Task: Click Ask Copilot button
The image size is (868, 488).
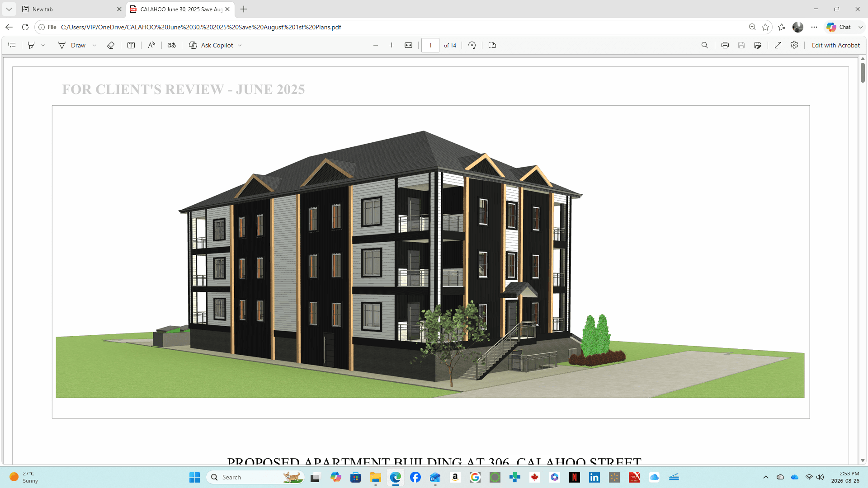Action: tap(211, 45)
